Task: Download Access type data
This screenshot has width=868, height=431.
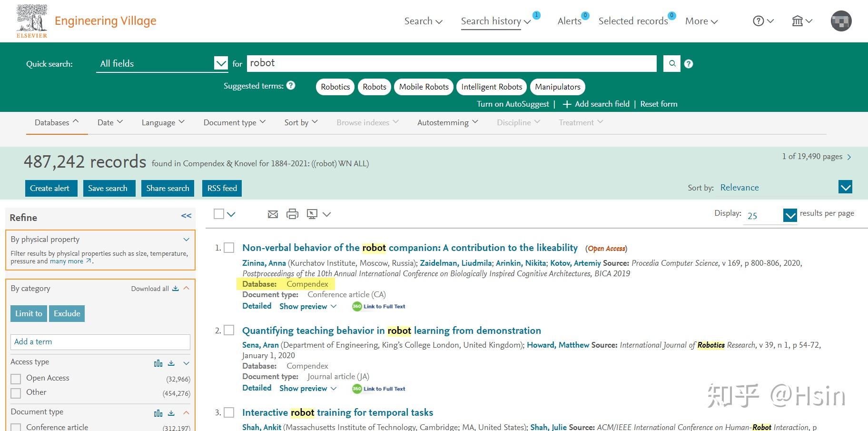Action: click(171, 363)
